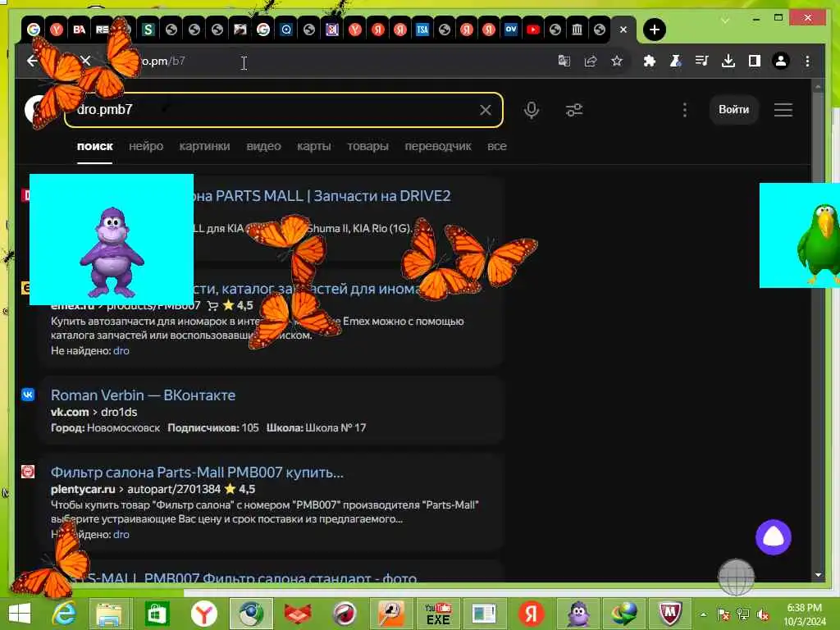
Task: Show hidden system tray icons arrow
Action: [703, 614]
